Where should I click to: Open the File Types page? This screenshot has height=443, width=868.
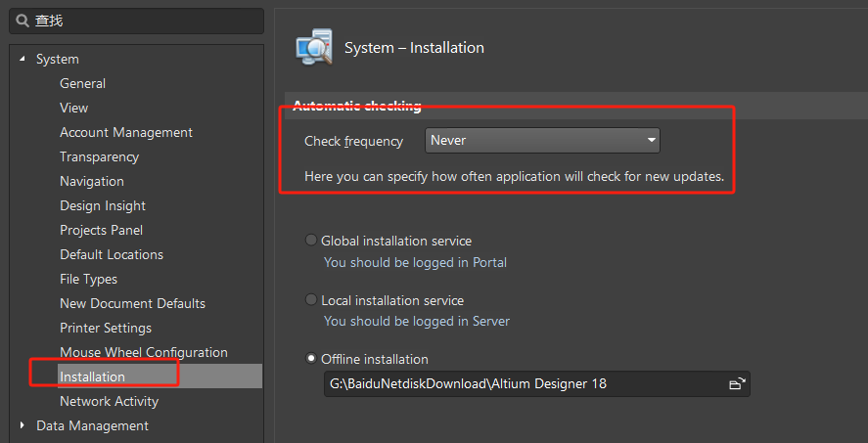coord(88,279)
